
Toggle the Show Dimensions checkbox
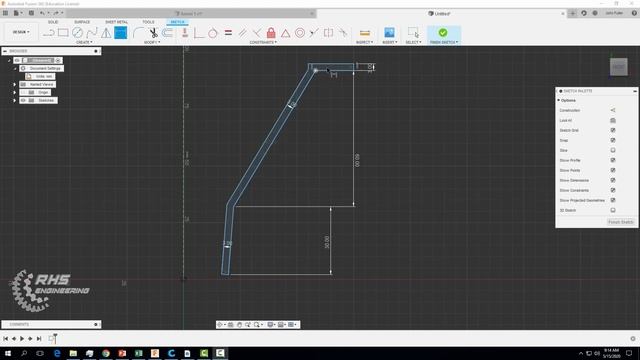tap(613, 180)
